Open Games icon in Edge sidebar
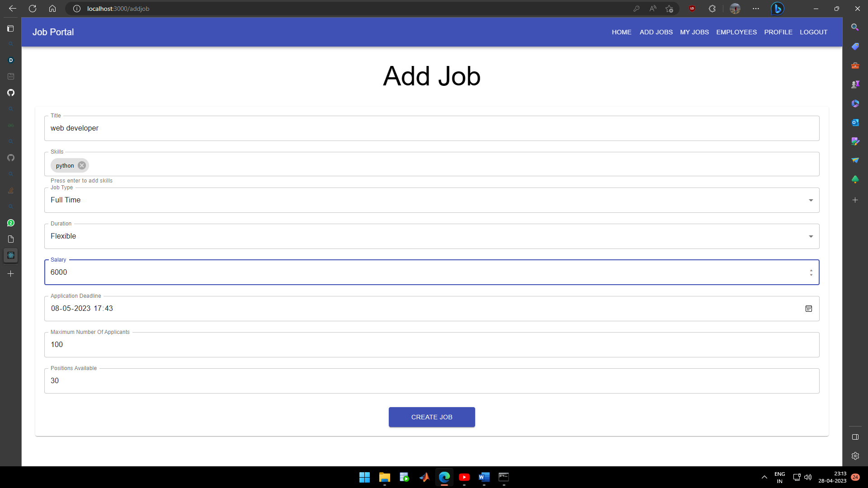The width and height of the screenshot is (868, 488). point(855,84)
